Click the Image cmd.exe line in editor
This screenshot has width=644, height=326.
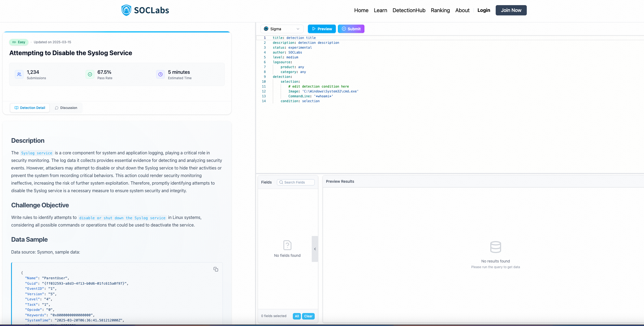click(323, 91)
